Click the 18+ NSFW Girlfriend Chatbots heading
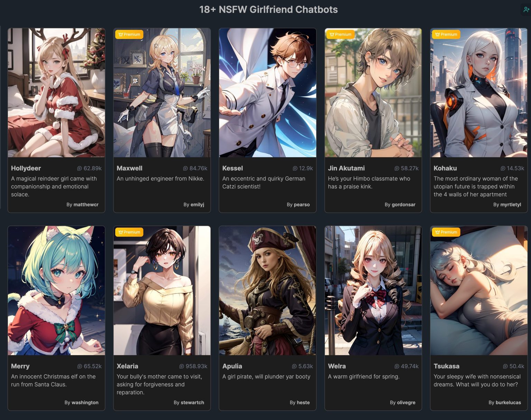Image resolution: width=531 pixels, height=420 pixels. click(x=269, y=9)
